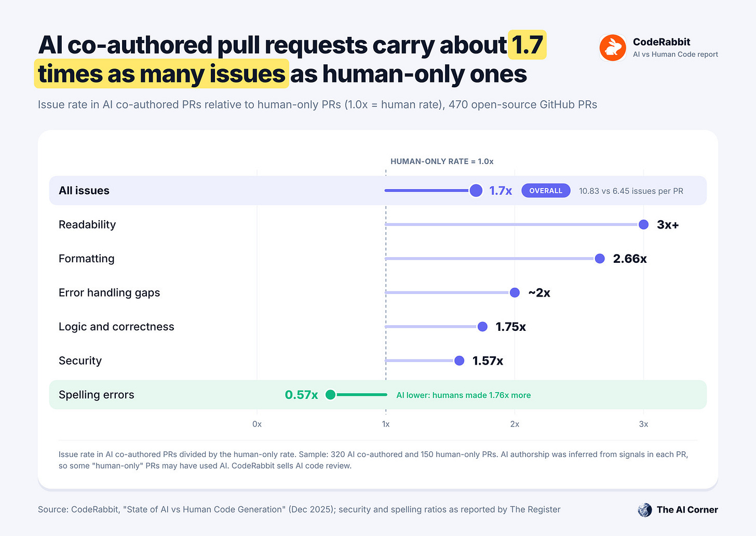Select the "All issues" row label
This screenshot has width=756, height=536.
(x=84, y=191)
